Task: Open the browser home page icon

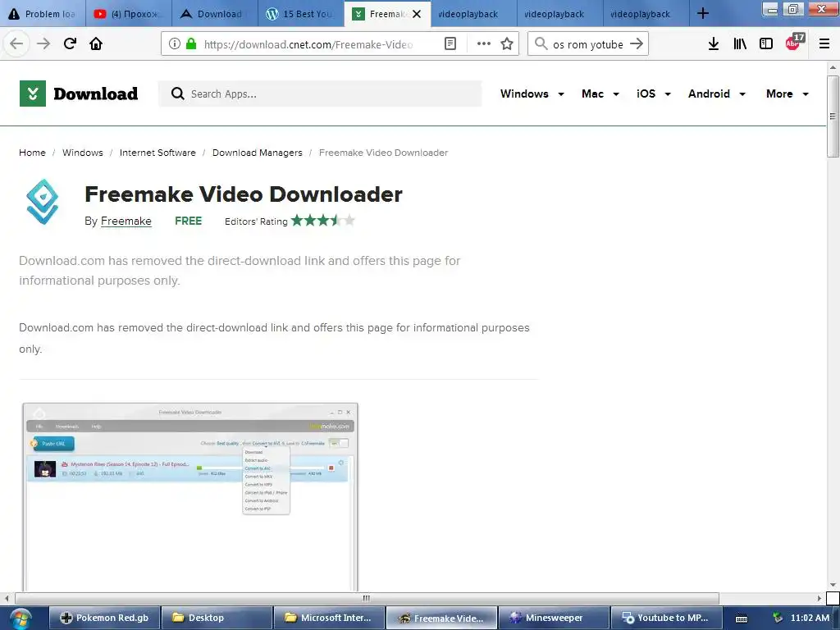Action: 96,43
